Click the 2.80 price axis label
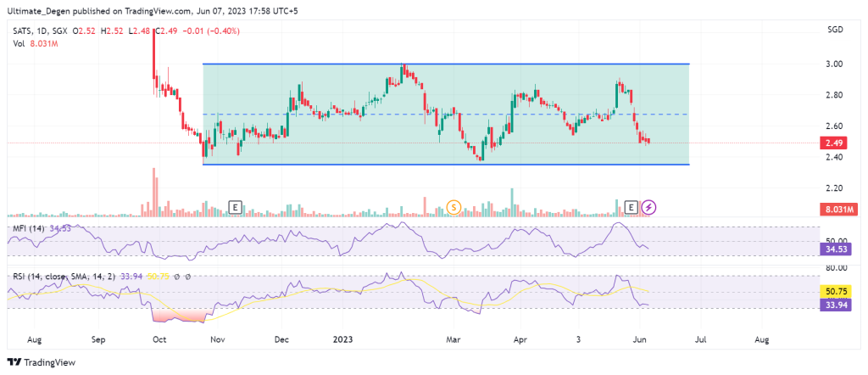The image size is (868, 375). [x=835, y=95]
